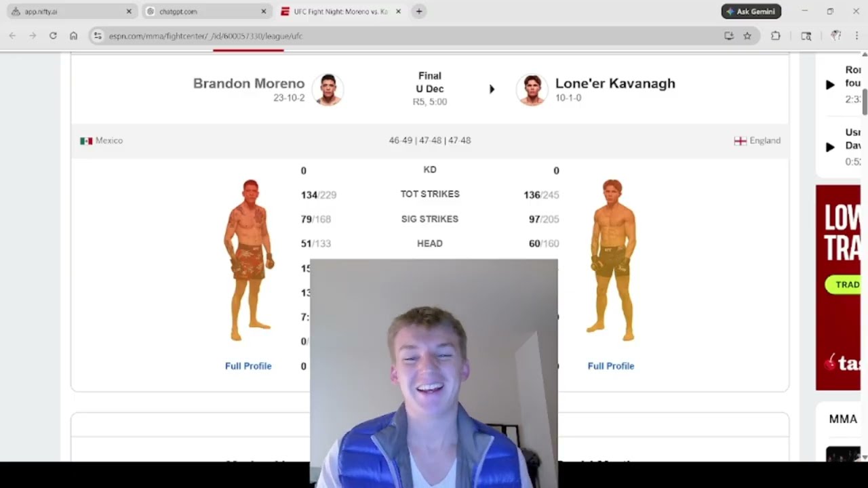Open Brandon Moreno's Full Profile link
Screen dimensions: 868x488
point(248,366)
